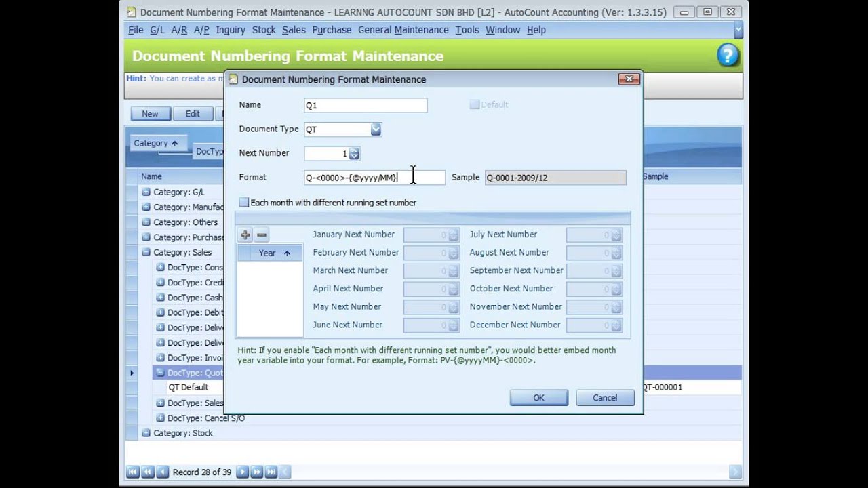
Task: Open the Sales menu
Action: pos(294,30)
